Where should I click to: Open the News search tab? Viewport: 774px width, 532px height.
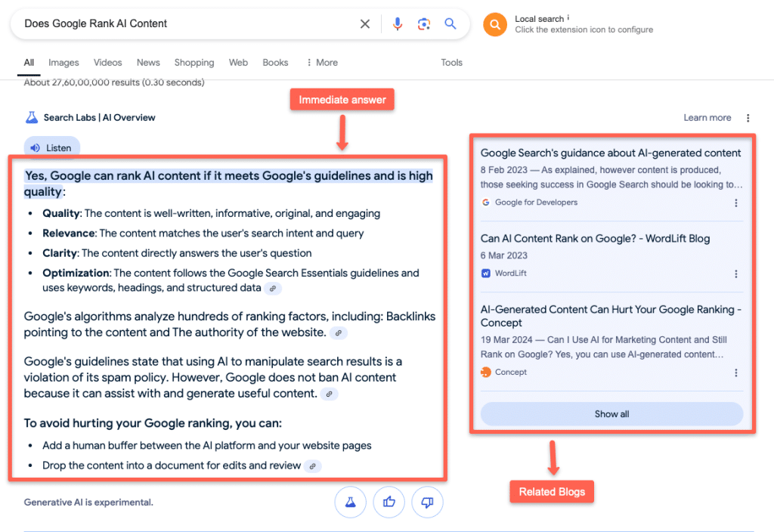148,63
